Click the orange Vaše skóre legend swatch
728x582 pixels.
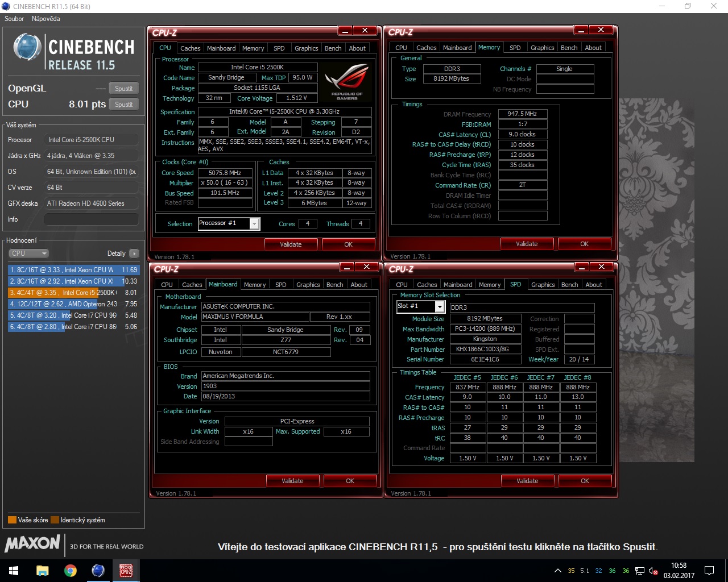coord(12,520)
